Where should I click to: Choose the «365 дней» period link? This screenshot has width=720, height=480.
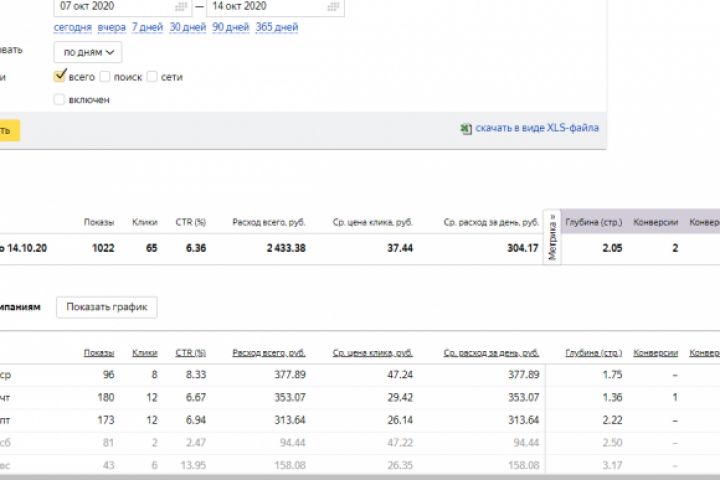coord(277,27)
